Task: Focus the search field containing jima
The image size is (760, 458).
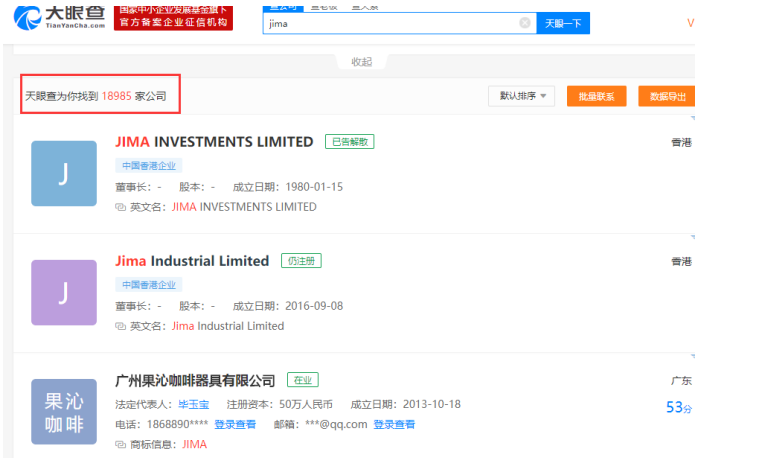Action: pyautogui.click(x=399, y=23)
